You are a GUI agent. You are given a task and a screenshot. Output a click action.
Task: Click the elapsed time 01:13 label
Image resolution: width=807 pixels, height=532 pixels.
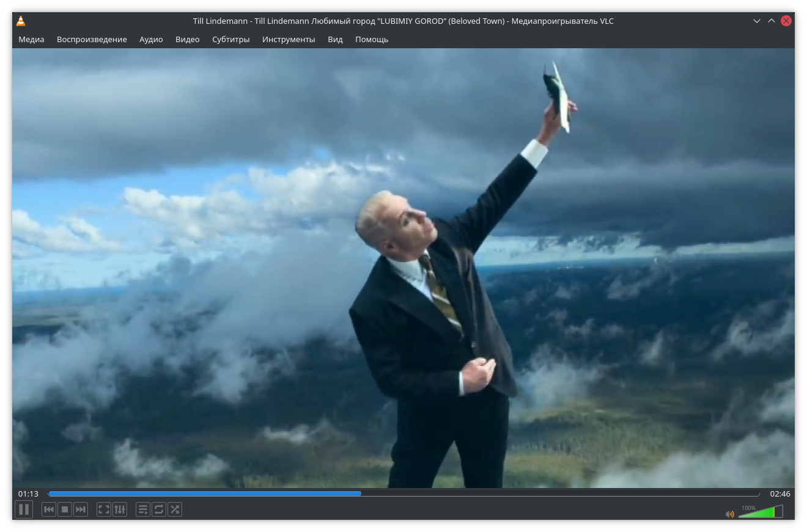pos(28,494)
